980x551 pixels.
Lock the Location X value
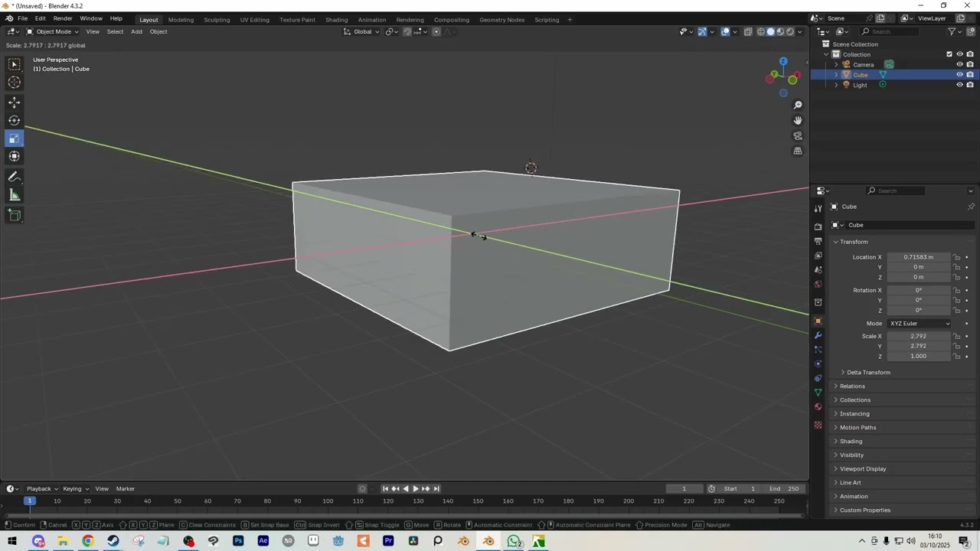(x=957, y=257)
